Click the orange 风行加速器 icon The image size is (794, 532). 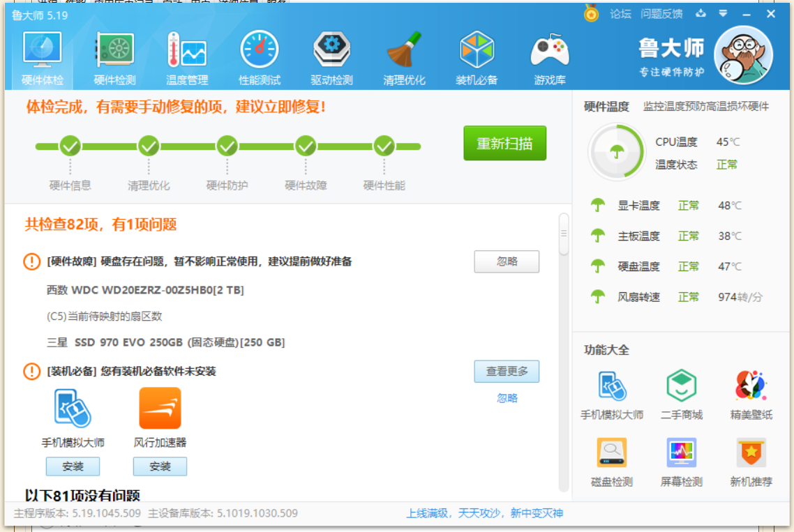(160, 408)
